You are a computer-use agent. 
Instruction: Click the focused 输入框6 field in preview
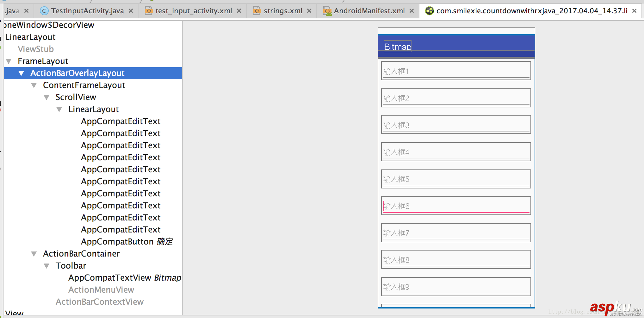tap(456, 206)
